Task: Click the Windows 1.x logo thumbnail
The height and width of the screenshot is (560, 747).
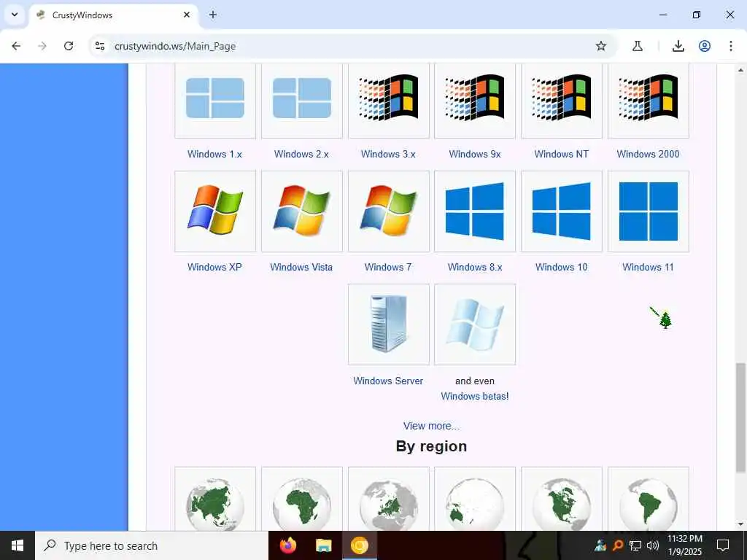Action: point(215,98)
